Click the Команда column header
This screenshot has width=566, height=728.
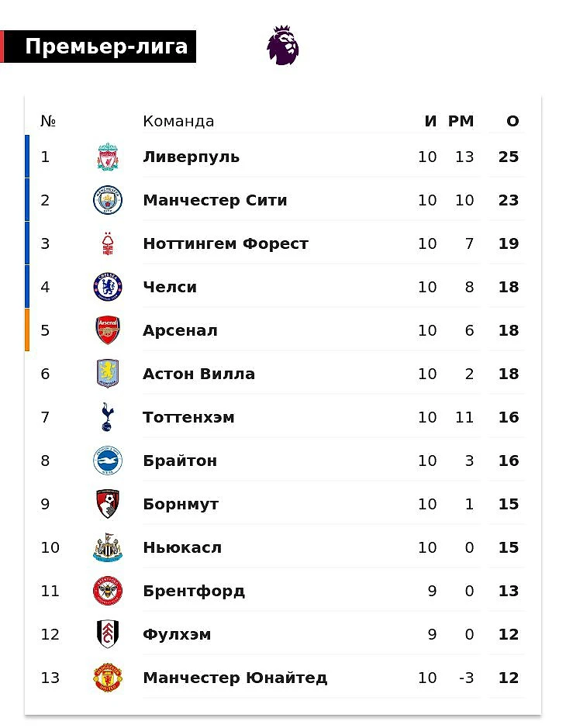[178, 121]
